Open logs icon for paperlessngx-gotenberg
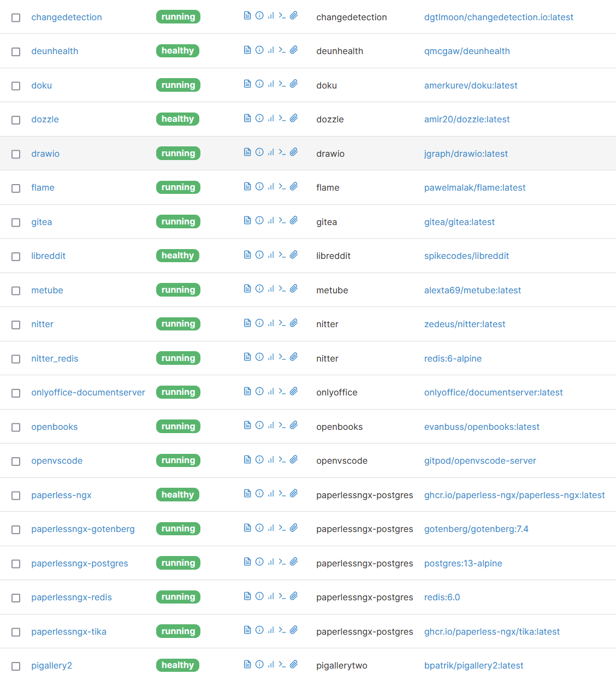Image resolution: width=616 pixels, height=680 pixels. coord(247,528)
